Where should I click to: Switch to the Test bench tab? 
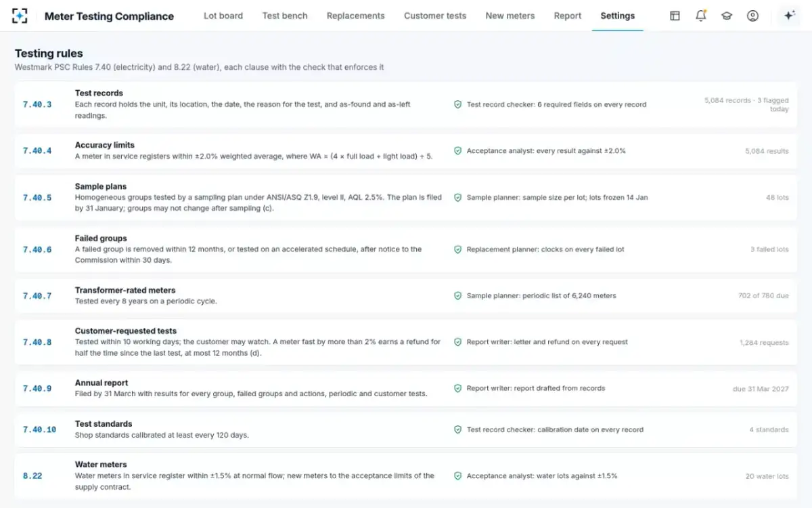coord(285,16)
